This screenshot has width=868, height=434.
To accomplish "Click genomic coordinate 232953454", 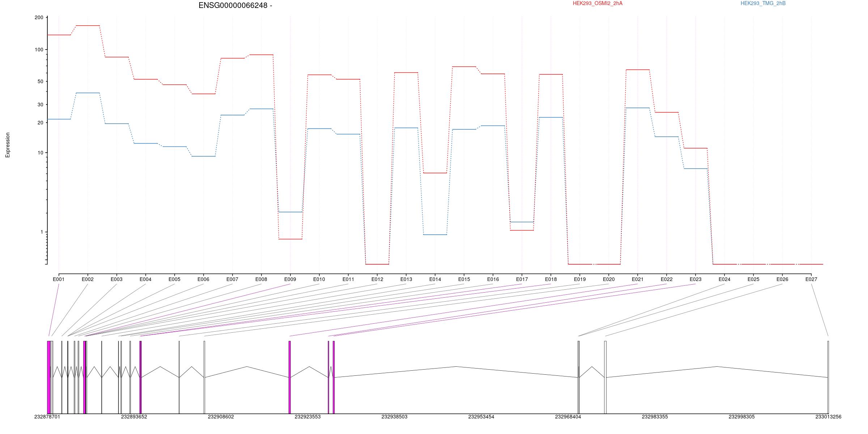I will tap(481, 417).
